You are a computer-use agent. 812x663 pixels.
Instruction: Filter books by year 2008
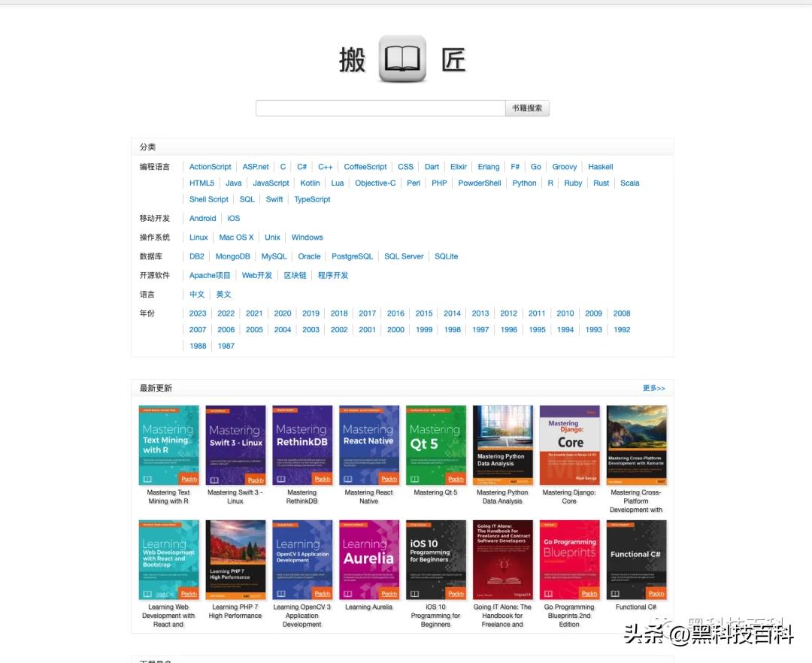622,313
